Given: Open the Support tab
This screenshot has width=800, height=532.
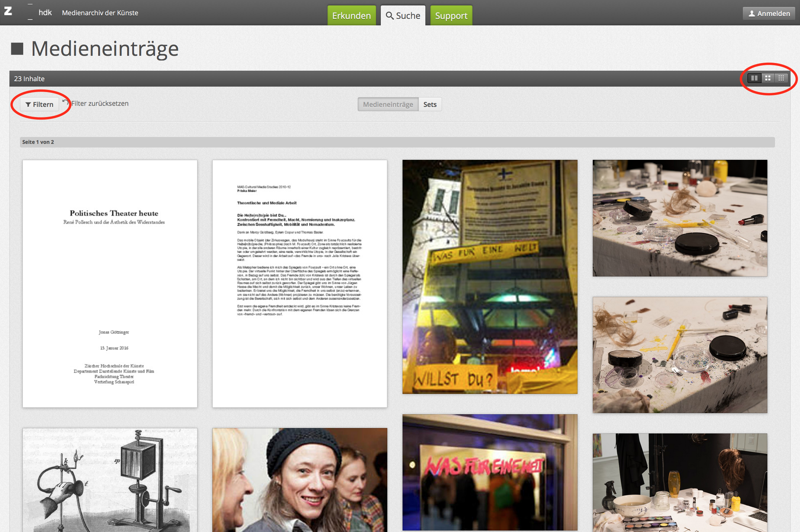Looking at the screenshot, I should point(451,16).
